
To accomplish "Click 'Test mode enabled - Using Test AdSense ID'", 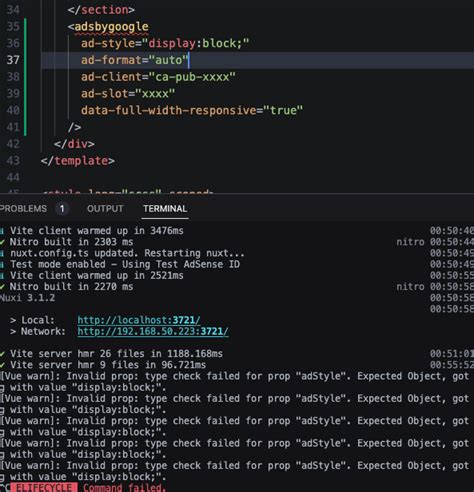I will tap(125, 264).
